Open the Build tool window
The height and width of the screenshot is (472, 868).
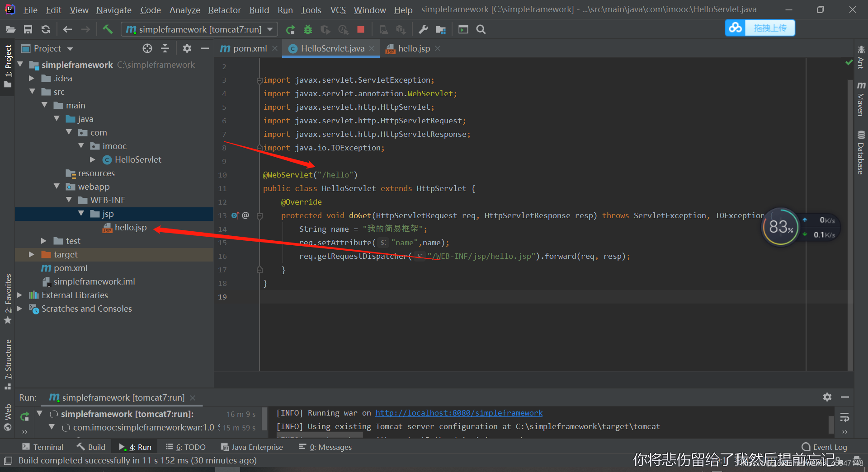pos(91,447)
